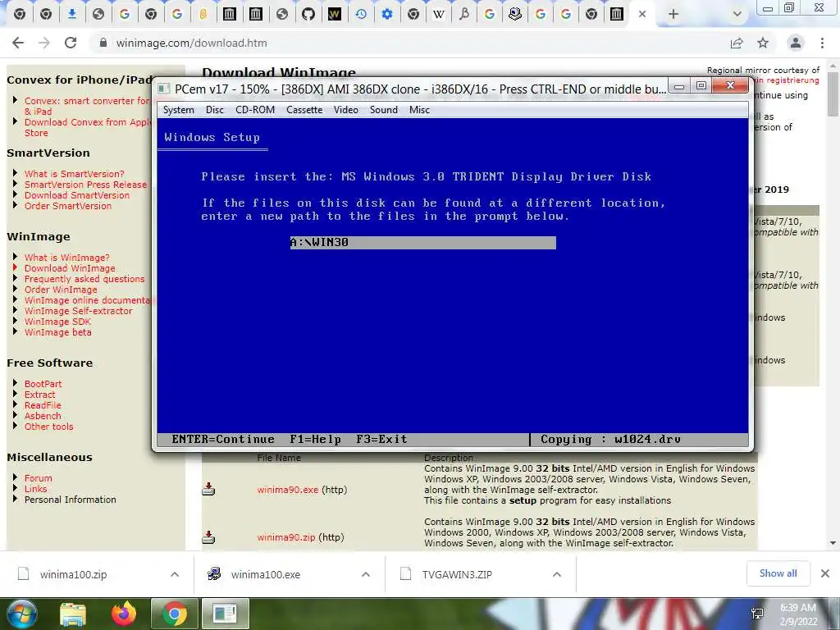Share this page from address bar
This screenshot has height=630, width=840.
click(737, 43)
